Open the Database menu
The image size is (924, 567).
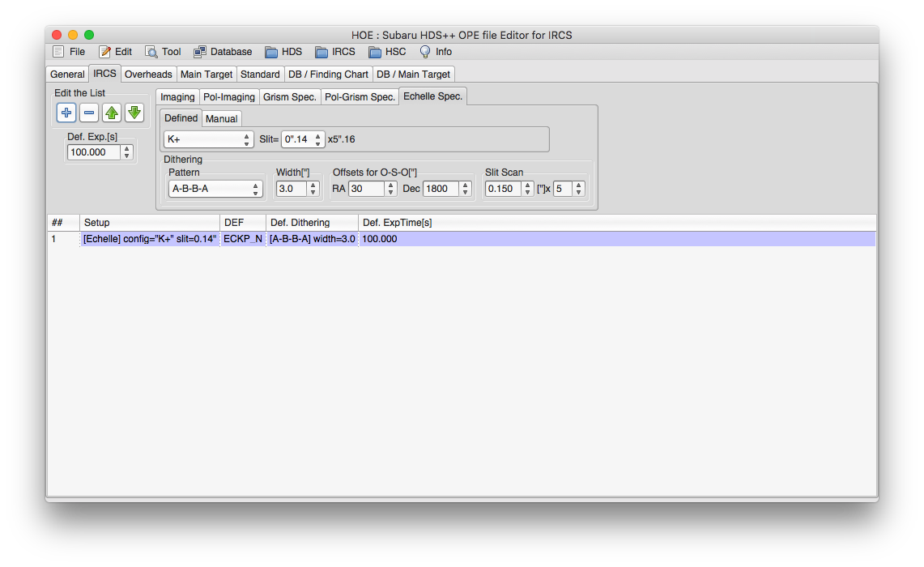(223, 52)
